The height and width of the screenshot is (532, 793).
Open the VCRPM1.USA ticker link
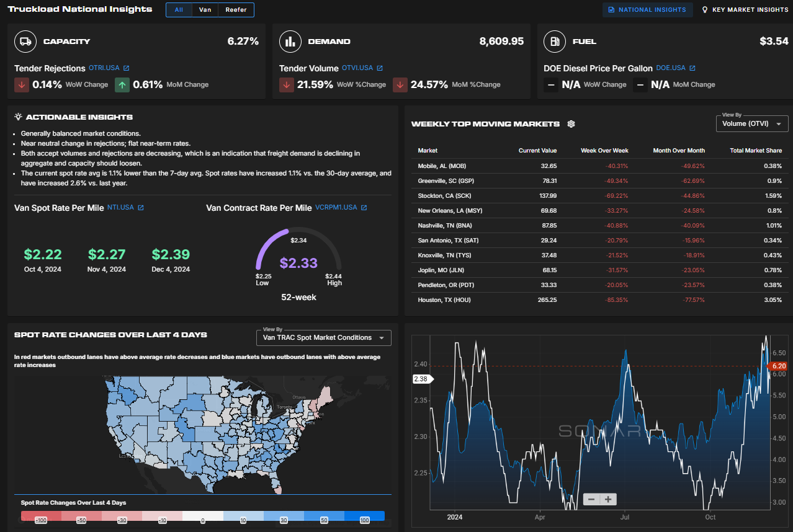pyautogui.click(x=336, y=208)
